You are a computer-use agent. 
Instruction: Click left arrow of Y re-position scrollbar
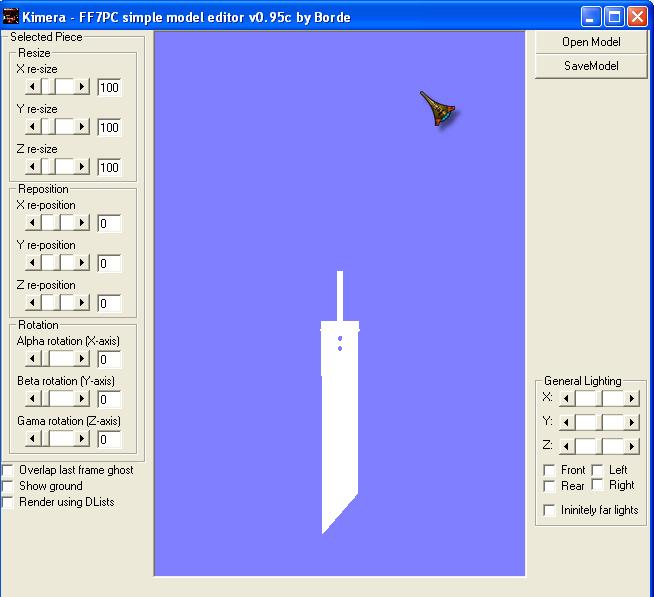point(33,262)
